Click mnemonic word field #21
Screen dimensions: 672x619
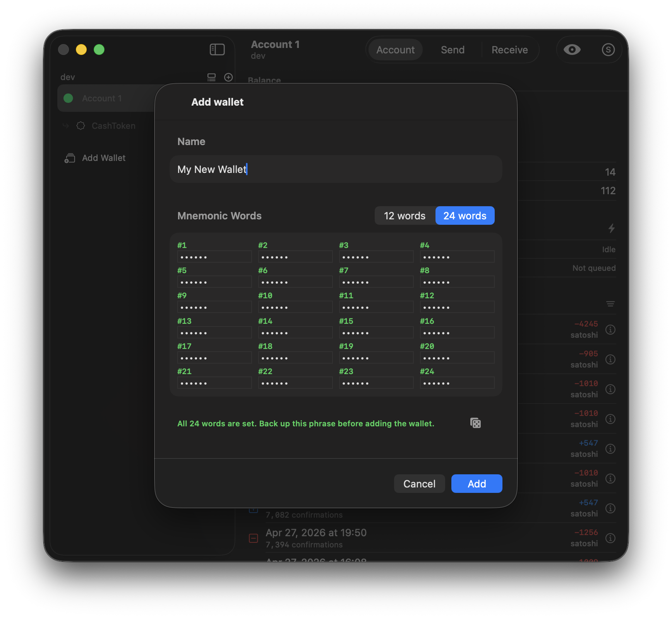click(214, 383)
